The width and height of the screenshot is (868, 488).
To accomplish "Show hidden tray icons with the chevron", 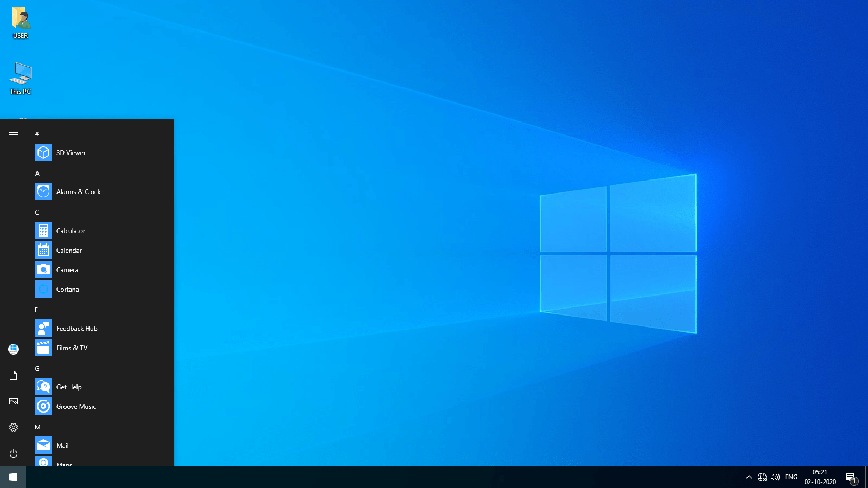I will click(749, 477).
